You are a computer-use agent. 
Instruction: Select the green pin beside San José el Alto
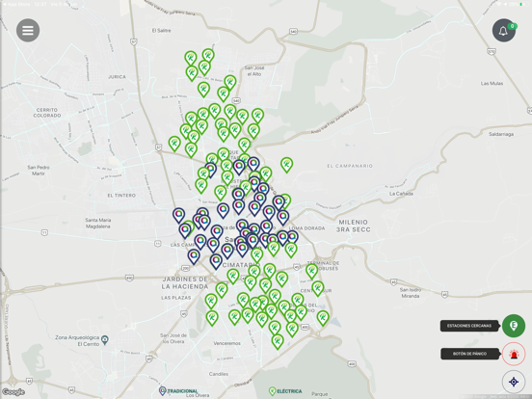click(x=230, y=83)
